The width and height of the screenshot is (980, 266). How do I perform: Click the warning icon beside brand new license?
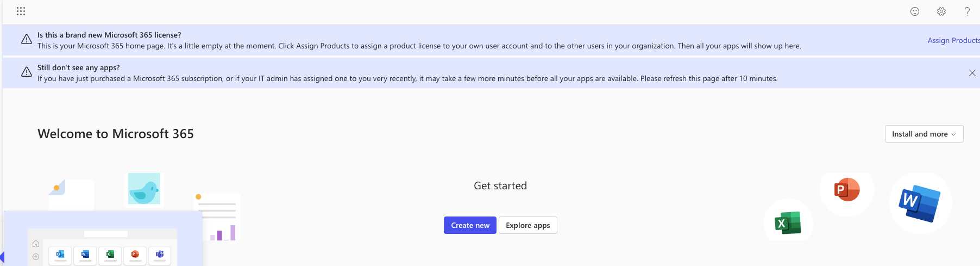pos(26,39)
